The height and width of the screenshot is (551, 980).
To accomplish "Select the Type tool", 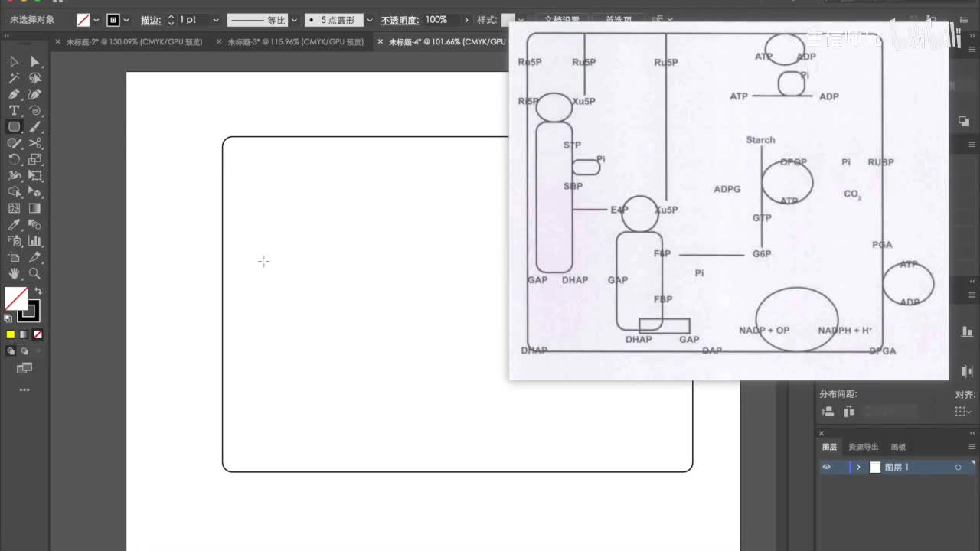I will (x=14, y=111).
